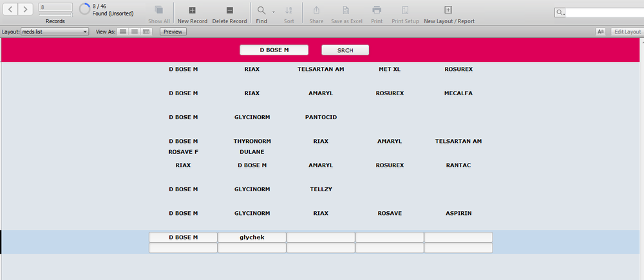This screenshot has height=280, width=644.
Task: Open quick find search options icon
Action: pos(560,13)
